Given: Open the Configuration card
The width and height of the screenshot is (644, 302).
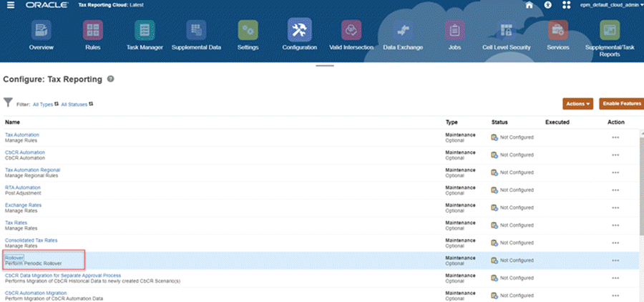Looking at the screenshot, I should tap(299, 35).
